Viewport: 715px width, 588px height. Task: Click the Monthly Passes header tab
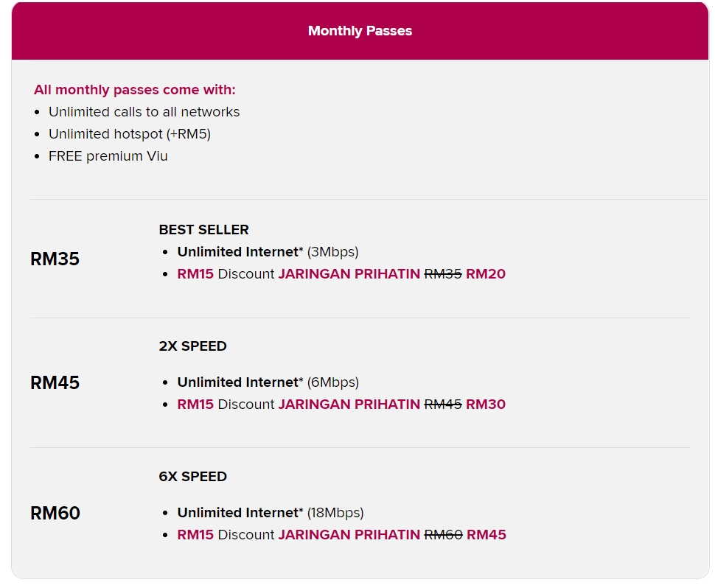(x=360, y=31)
